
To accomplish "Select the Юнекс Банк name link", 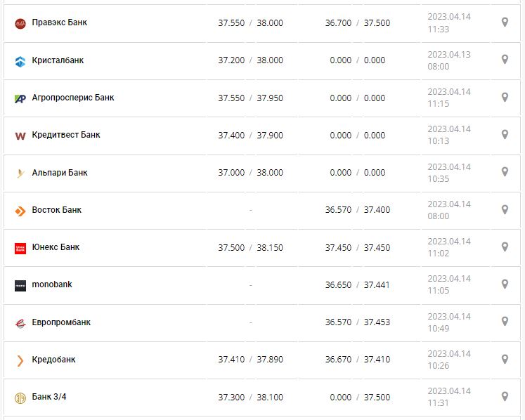I will 56,247.
